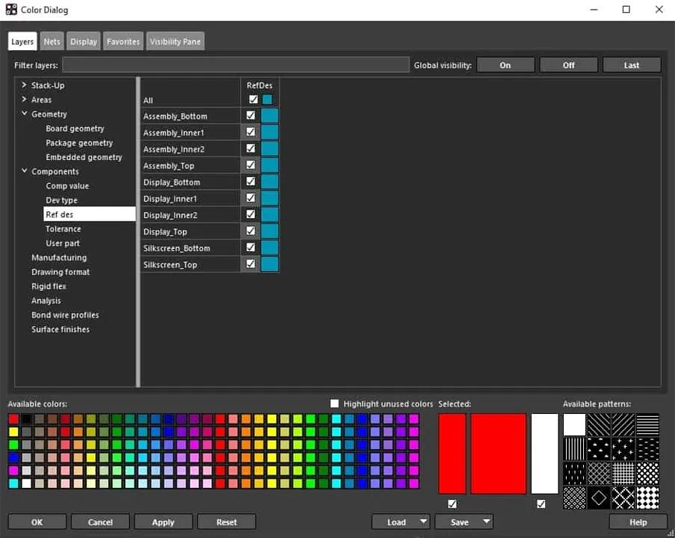Screen dimensions: 675x538
Task: Click the Silkscreen_Top RefDes color box
Action: 269,264
